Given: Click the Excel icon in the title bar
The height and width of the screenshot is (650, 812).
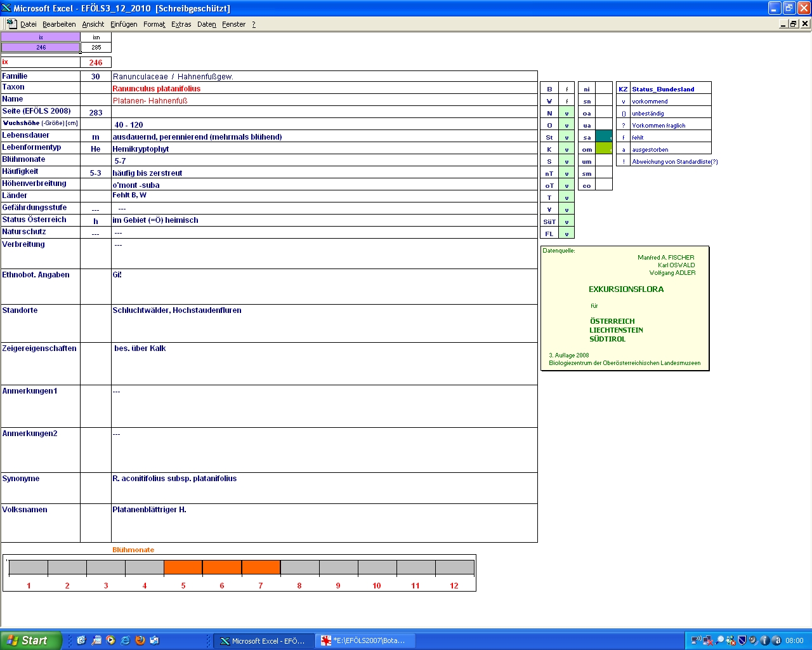Looking at the screenshot, I should (6, 8).
